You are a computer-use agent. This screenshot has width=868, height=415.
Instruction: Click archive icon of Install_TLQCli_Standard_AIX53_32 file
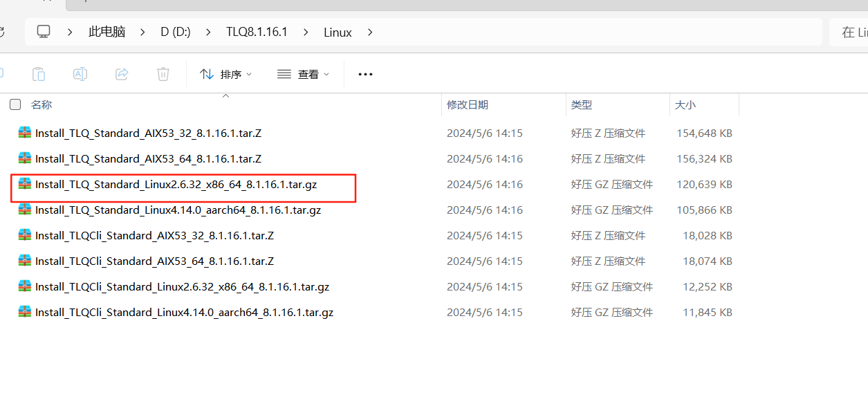(25, 235)
